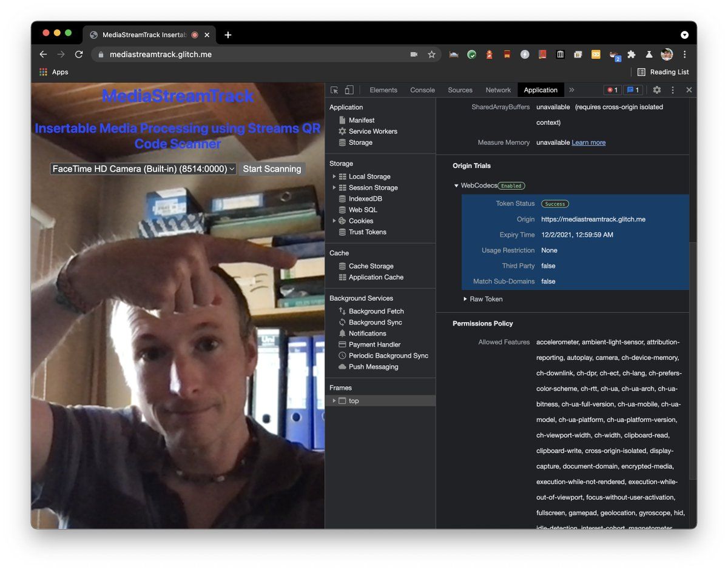This screenshot has height=570, width=728.
Task: Reload the page
Action: (79, 55)
